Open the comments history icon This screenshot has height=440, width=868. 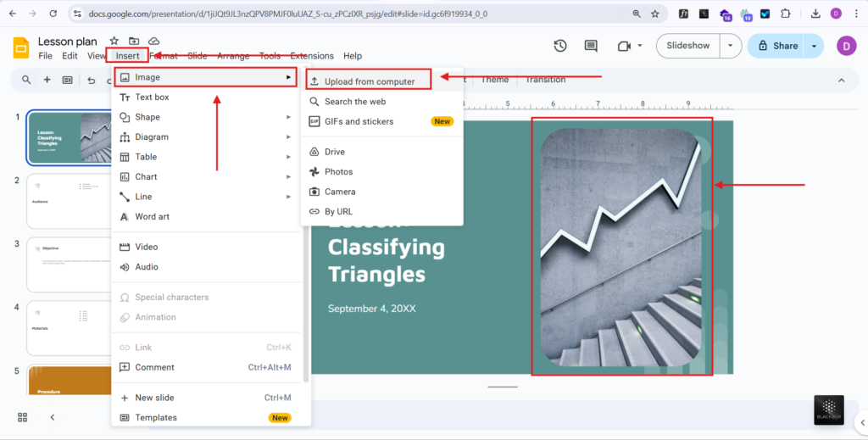pyautogui.click(x=591, y=46)
